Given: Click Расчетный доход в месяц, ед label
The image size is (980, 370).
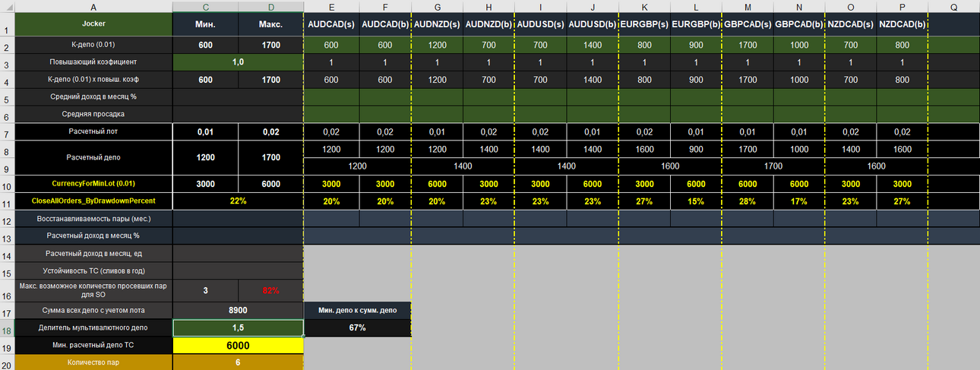Looking at the screenshot, I should pos(93,254).
